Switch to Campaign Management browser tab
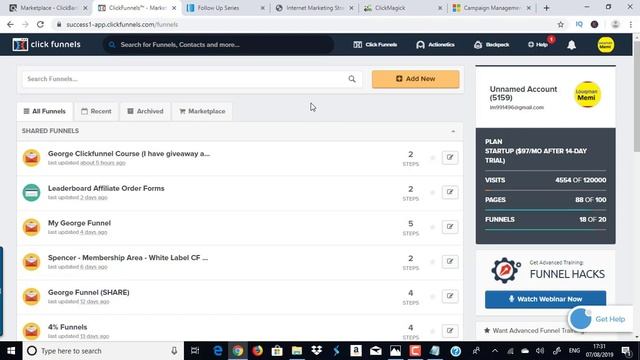The height and width of the screenshot is (360, 640). coord(491,8)
